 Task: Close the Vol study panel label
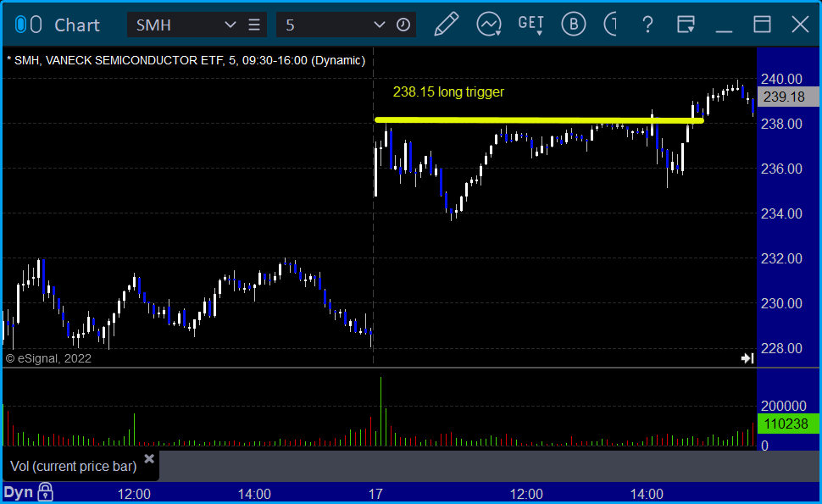tap(149, 459)
